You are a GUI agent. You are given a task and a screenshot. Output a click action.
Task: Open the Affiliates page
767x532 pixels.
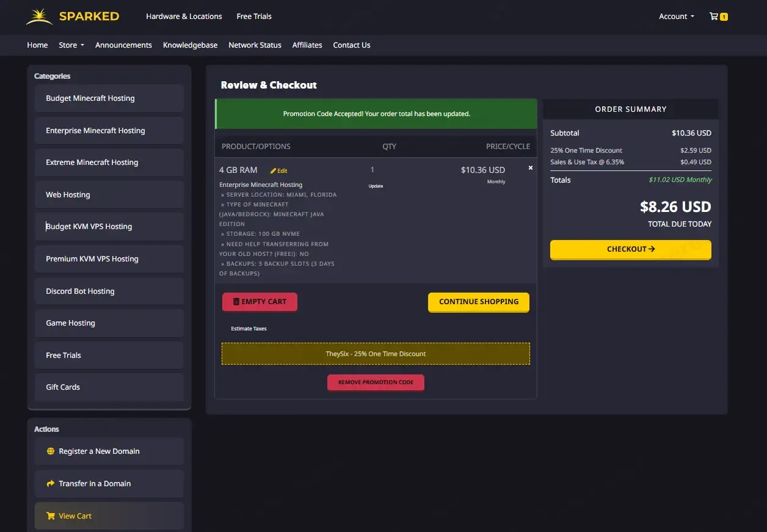[307, 45]
